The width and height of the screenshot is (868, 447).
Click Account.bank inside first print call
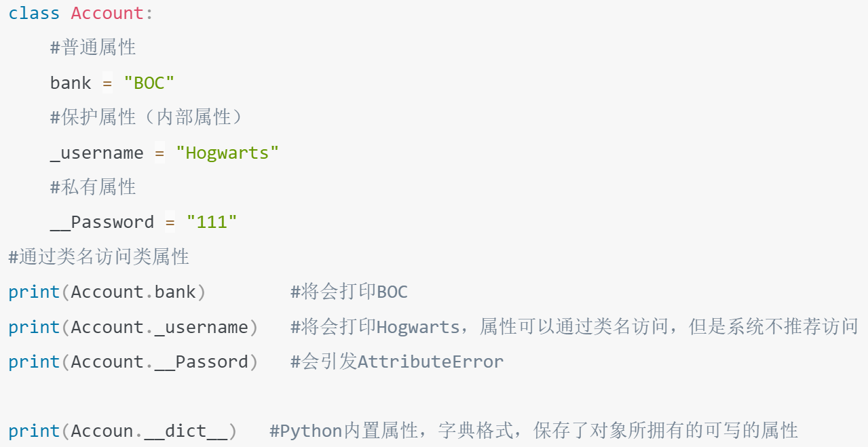click(134, 292)
